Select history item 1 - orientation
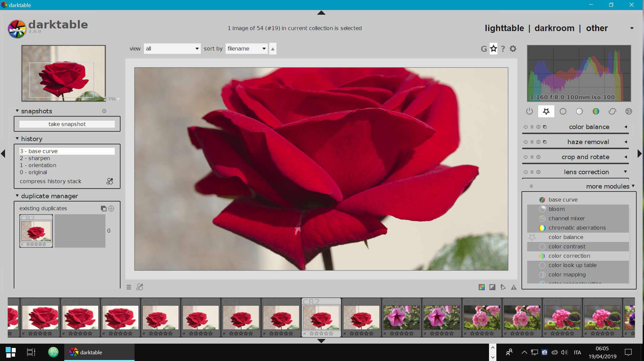Image resolution: width=644 pixels, height=361 pixels. [67, 165]
